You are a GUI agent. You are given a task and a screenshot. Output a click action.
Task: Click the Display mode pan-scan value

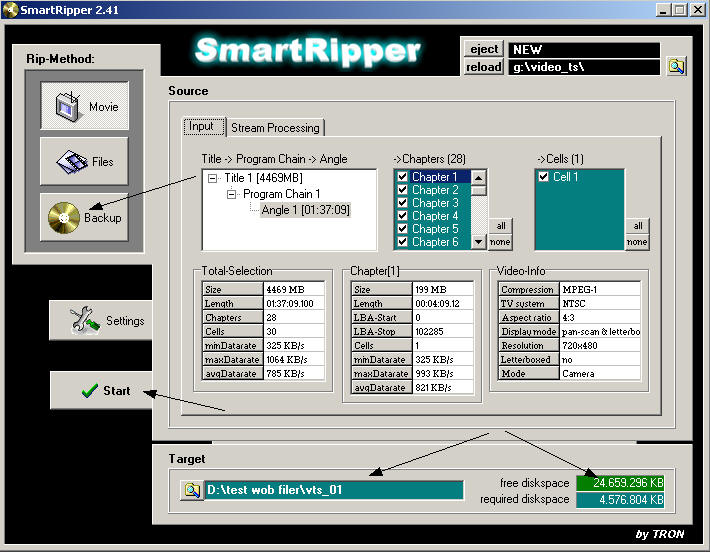pos(600,331)
